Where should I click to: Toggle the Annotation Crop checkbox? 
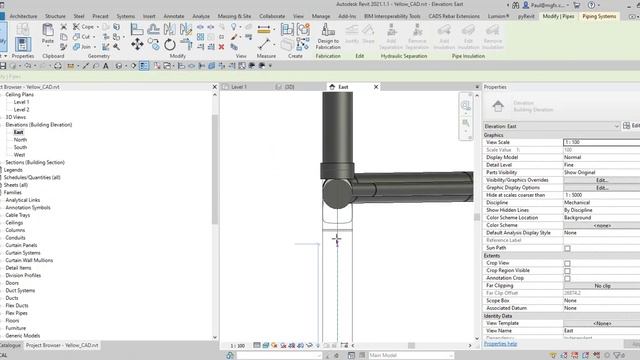pyautogui.click(x=567, y=278)
